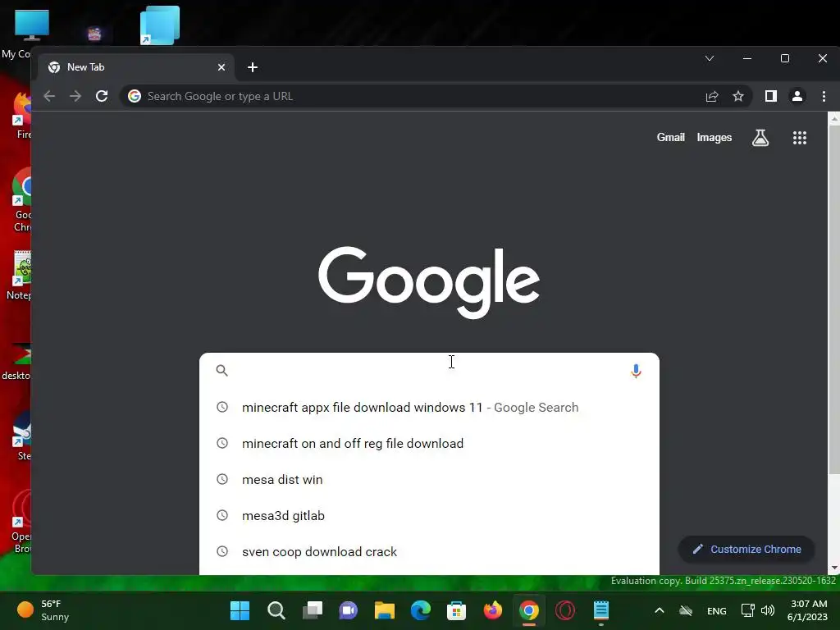Image resolution: width=840 pixels, height=630 pixels.
Task: Click the Chrome icon on the taskbar
Action: [x=529, y=610]
